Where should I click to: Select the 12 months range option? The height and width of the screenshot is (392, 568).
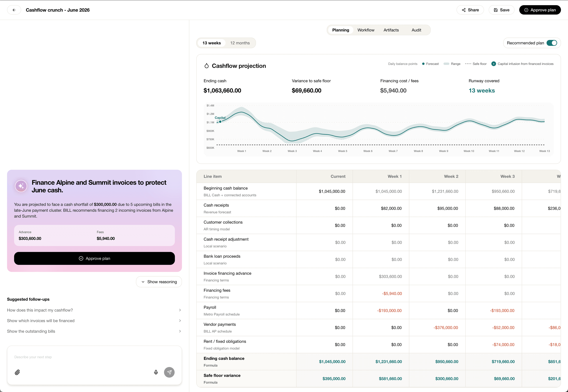[x=240, y=43]
